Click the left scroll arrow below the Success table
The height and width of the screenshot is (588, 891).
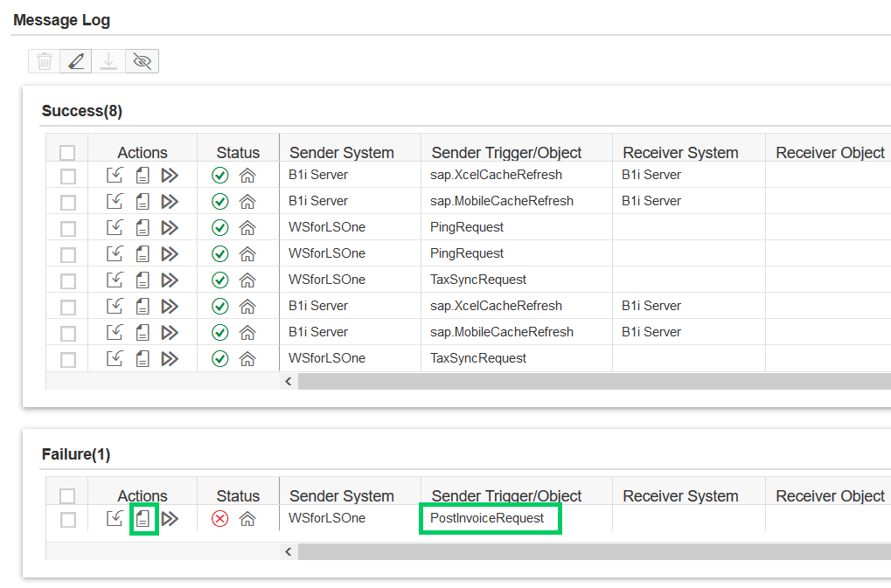click(x=289, y=382)
